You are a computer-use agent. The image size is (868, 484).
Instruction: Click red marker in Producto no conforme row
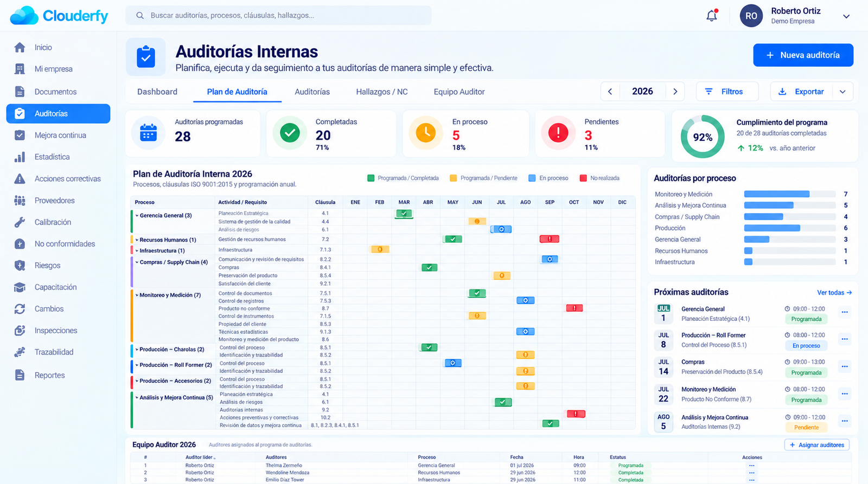click(574, 308)
